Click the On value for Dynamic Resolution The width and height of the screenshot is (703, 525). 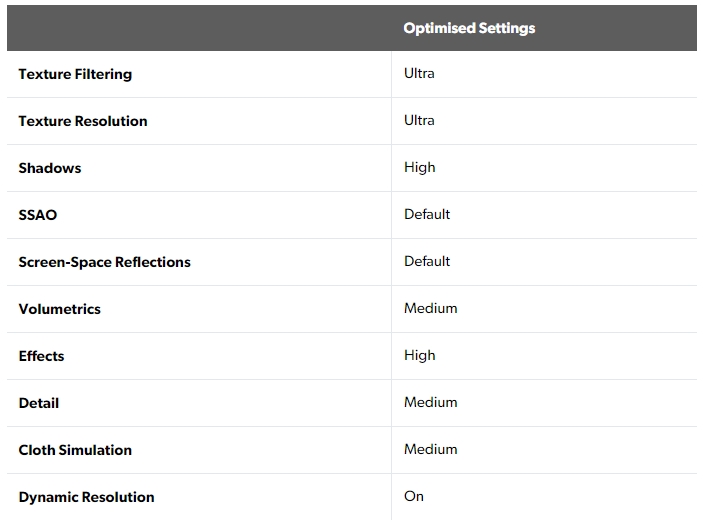(414, 496)
